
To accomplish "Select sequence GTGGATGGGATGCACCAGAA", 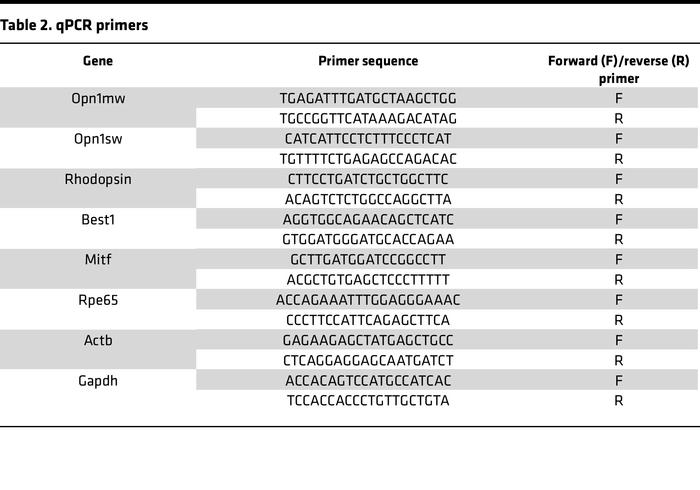I will [x=368, y=239].
